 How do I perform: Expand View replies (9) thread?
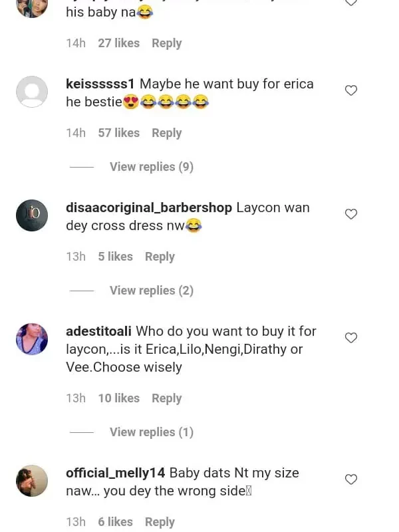click(151, 167)
